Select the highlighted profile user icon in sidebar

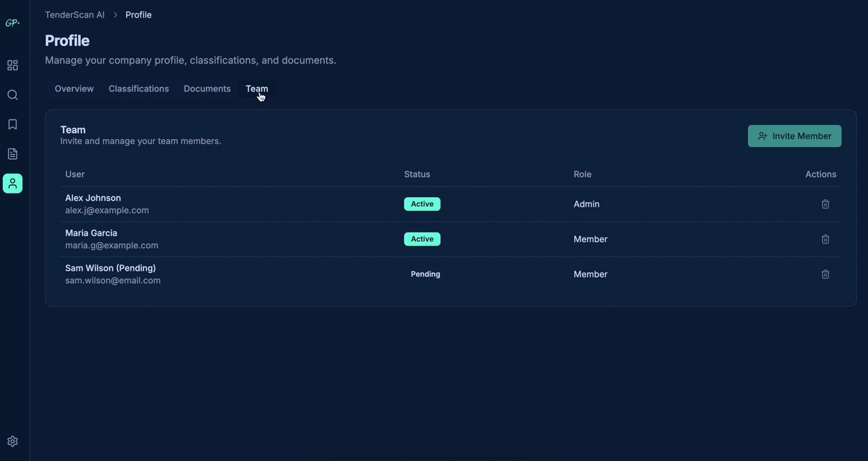[13, 183]
